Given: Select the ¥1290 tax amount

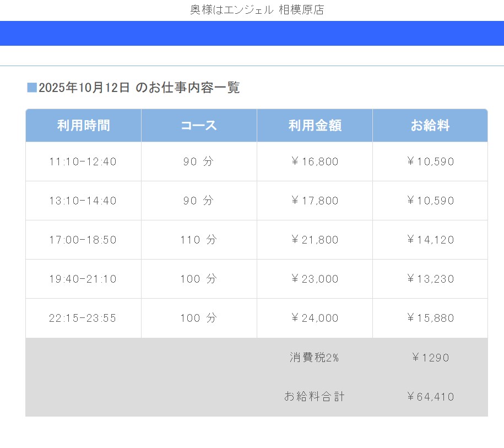Looking at the screenshot, I should click(430, 358).
